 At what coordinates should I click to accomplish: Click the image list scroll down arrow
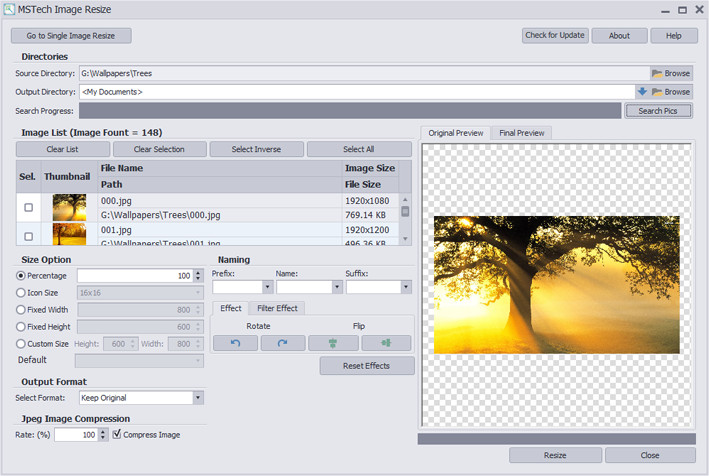click(x=405, y=239)
